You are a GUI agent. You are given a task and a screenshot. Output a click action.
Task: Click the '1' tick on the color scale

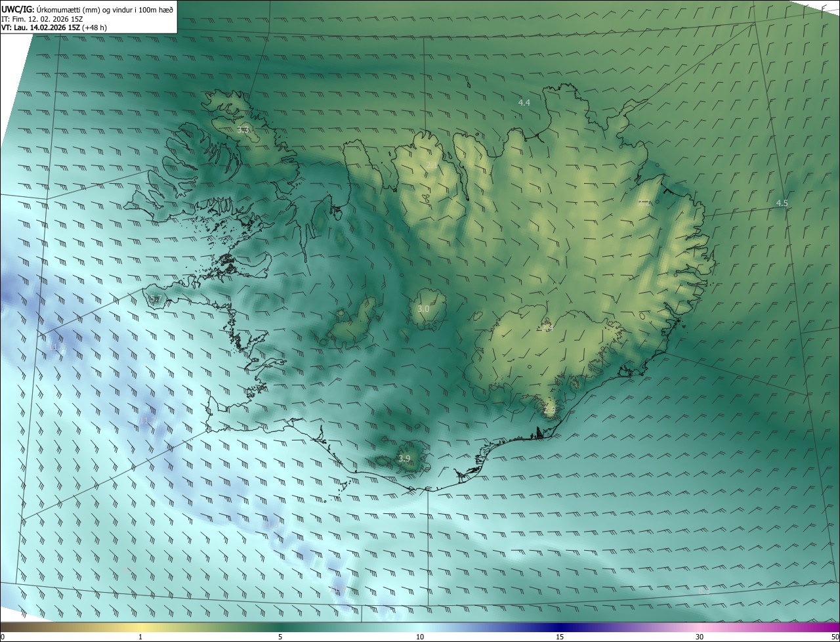click(140, 637)
